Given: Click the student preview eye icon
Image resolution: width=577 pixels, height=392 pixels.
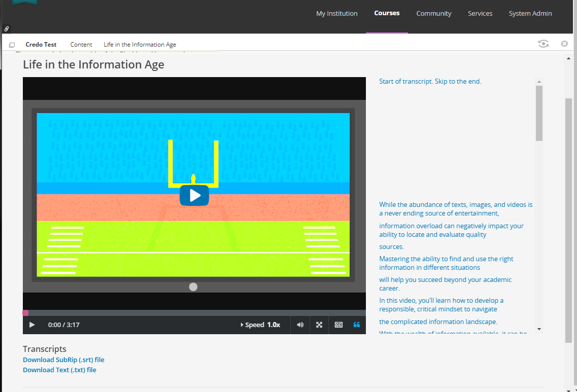Looking at the screenshot, I should coord(543,44).
